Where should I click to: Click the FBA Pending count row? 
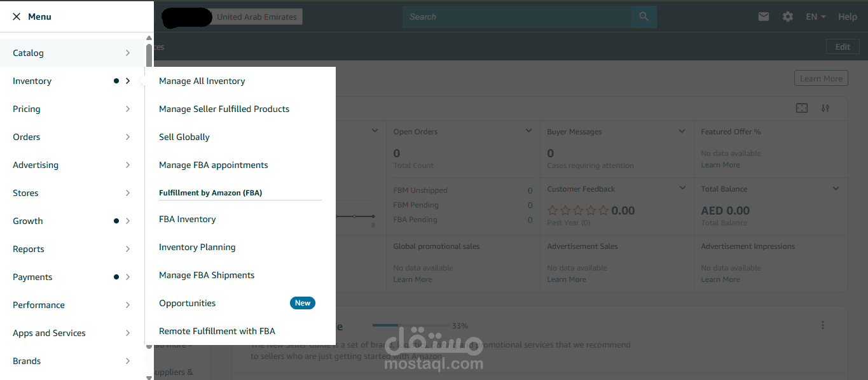click(463, 220)
